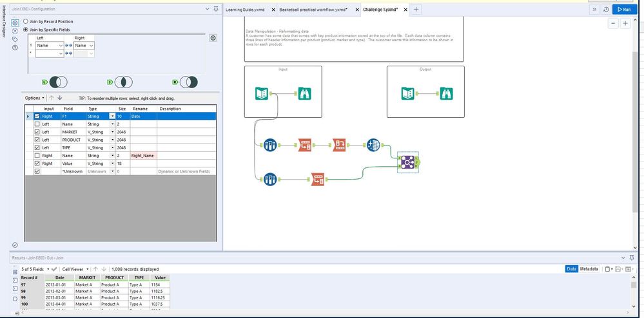Move selected field down with arrow
Viewport: 644px width, 318px height.
(59, 98)
